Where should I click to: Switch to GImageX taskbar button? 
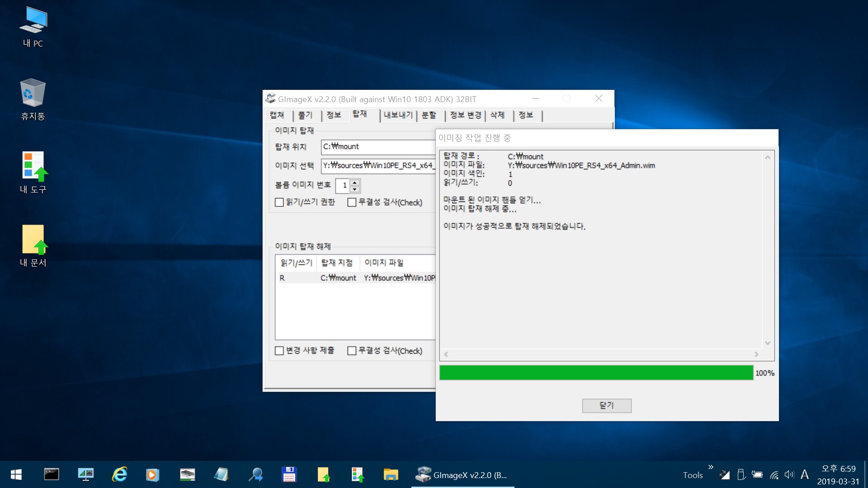click(x=462, y=474)
